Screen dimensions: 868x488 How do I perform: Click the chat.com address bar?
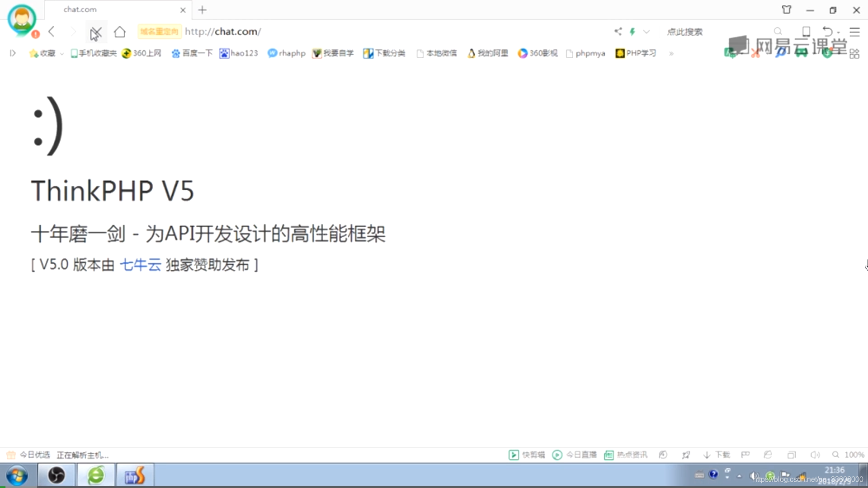[x=223, y=32]
